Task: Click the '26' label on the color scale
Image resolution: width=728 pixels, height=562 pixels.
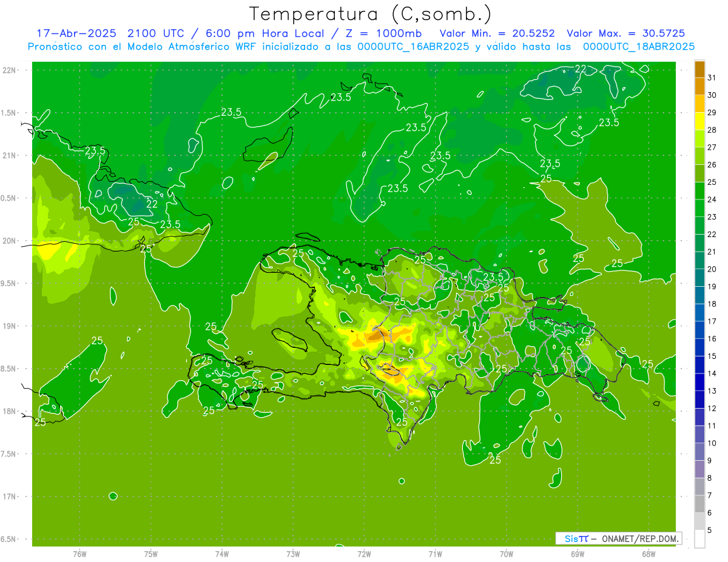Action: coord(712,165)
